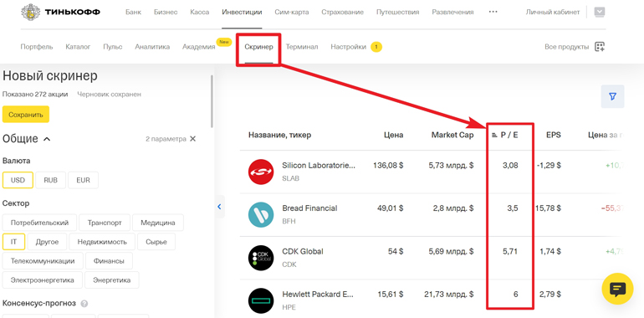Open the Страхование top menu

pyautogui.click(x=343, y=12)
